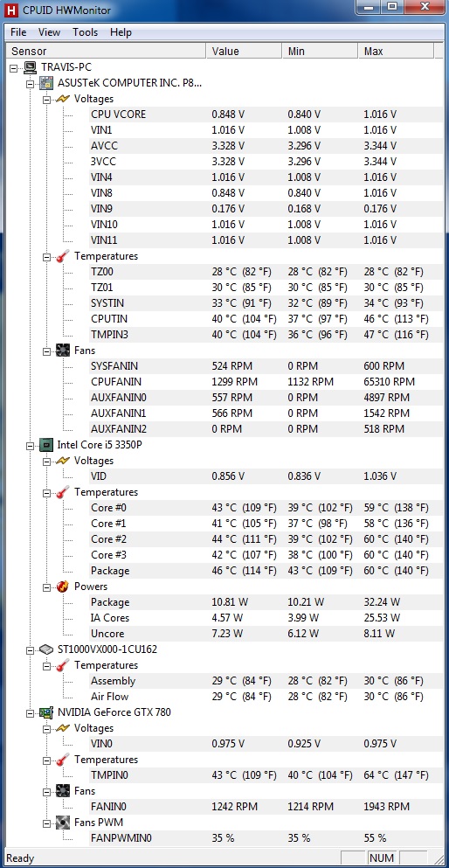Viewport: 449px width, 868px height.
Task: Click the Fans PWM icon under GTX 780
Action: [x=63, y=823]
